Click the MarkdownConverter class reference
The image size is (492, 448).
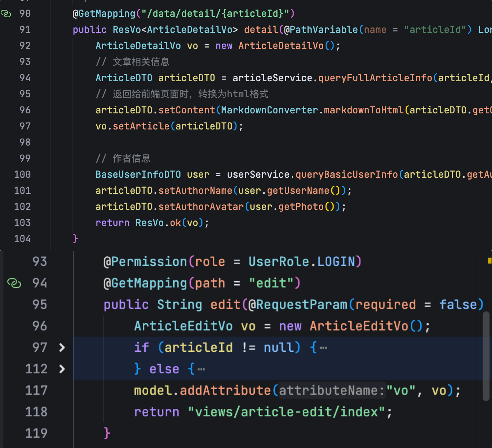pyautogui.click(x=269, y=110)
